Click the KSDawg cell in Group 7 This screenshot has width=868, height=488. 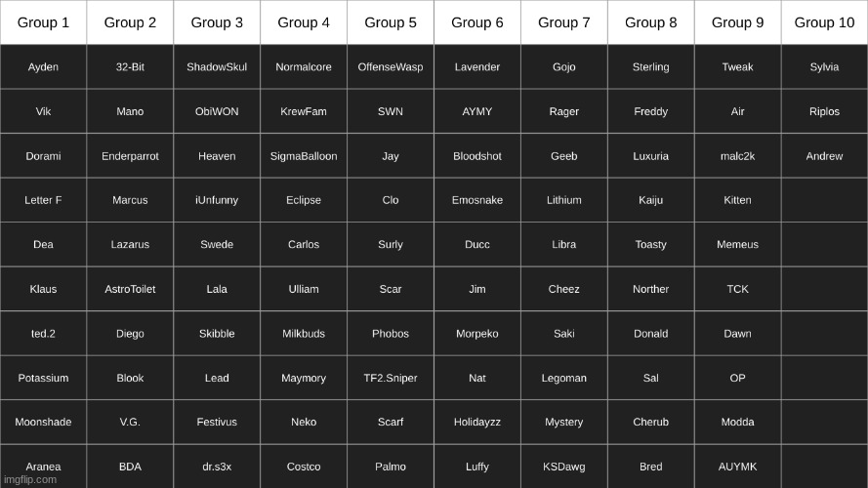click(x=564, y=467)
